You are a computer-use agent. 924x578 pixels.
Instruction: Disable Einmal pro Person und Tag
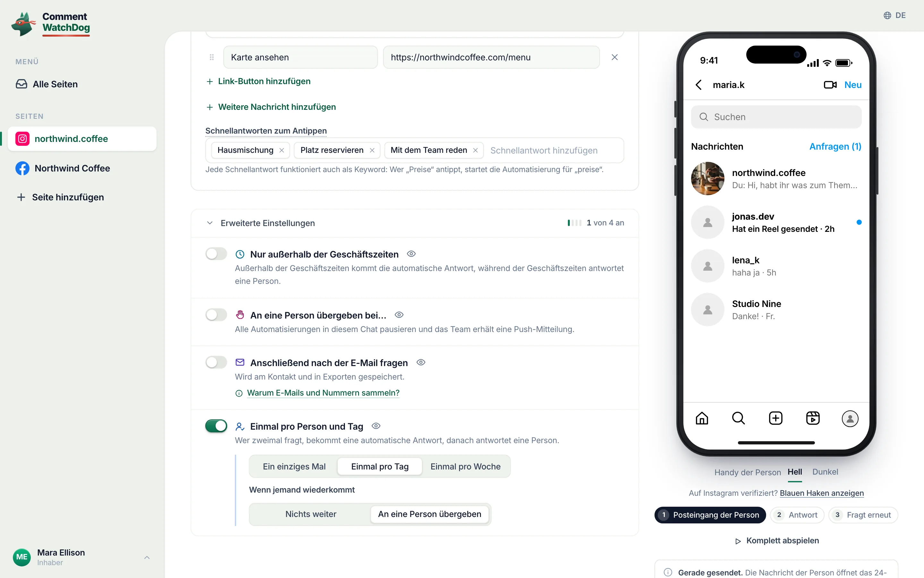coord(216,426)
